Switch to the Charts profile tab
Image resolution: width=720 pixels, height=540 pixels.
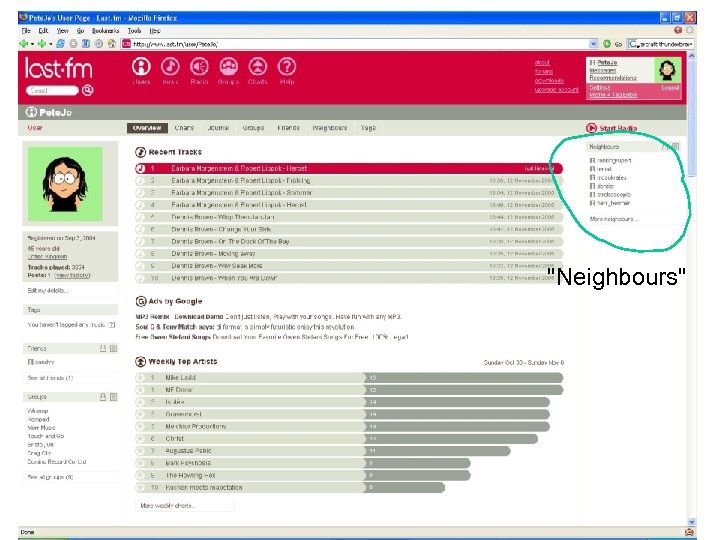click(x=184, y=128)
